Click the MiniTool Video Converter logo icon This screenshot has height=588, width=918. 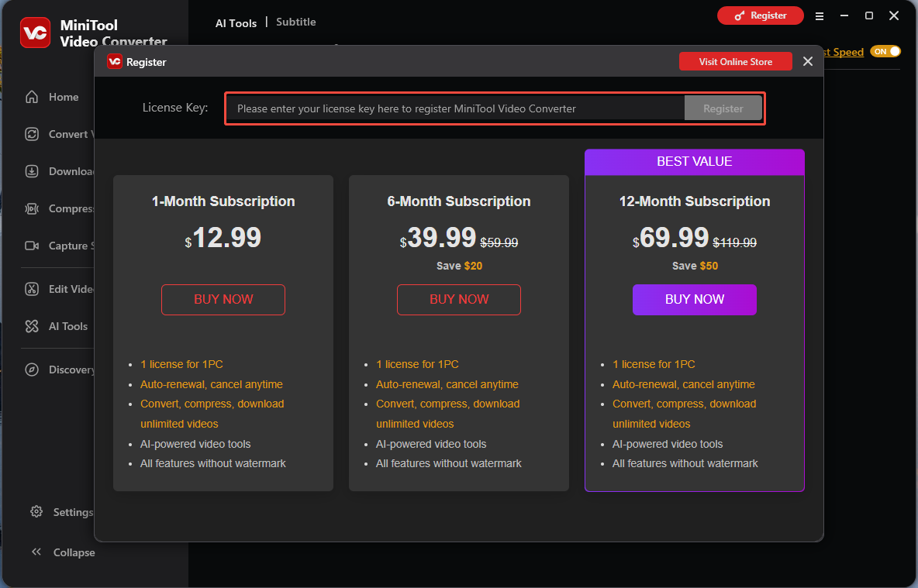coord(35,33)
